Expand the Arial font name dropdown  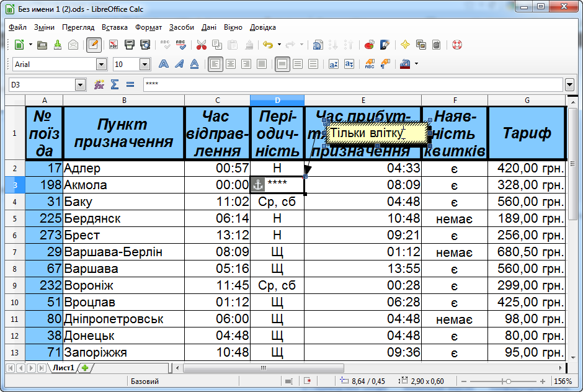(x=101, y=64)
